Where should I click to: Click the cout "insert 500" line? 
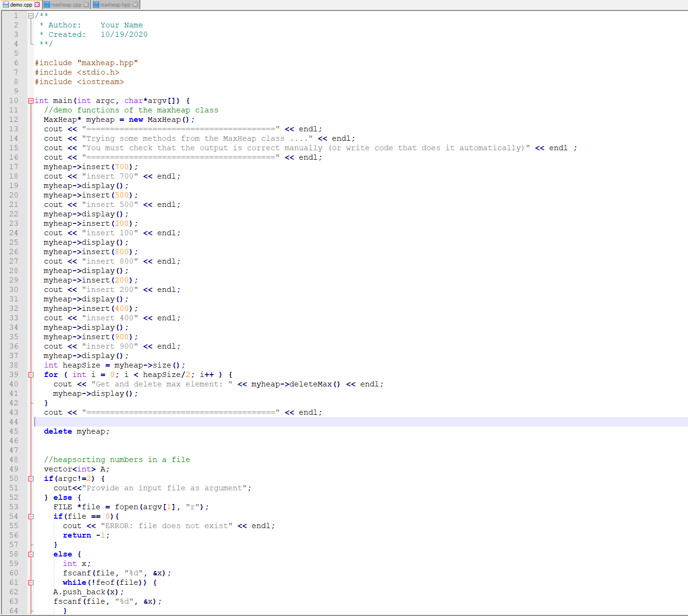click(112, 205)
